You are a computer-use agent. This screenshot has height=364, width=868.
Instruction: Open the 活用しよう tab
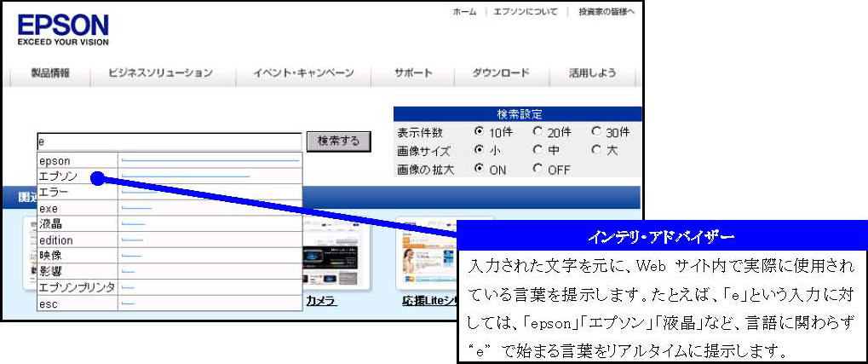coord(592,73)
